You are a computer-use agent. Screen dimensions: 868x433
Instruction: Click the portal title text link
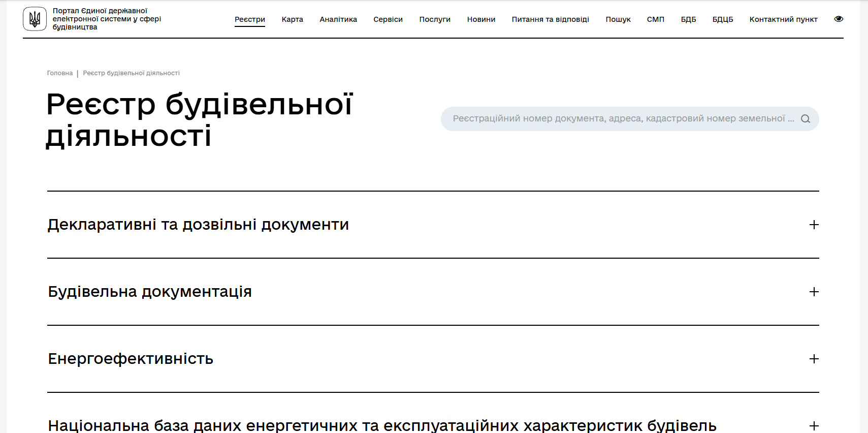pyautogui.click(x=107, y=19)
